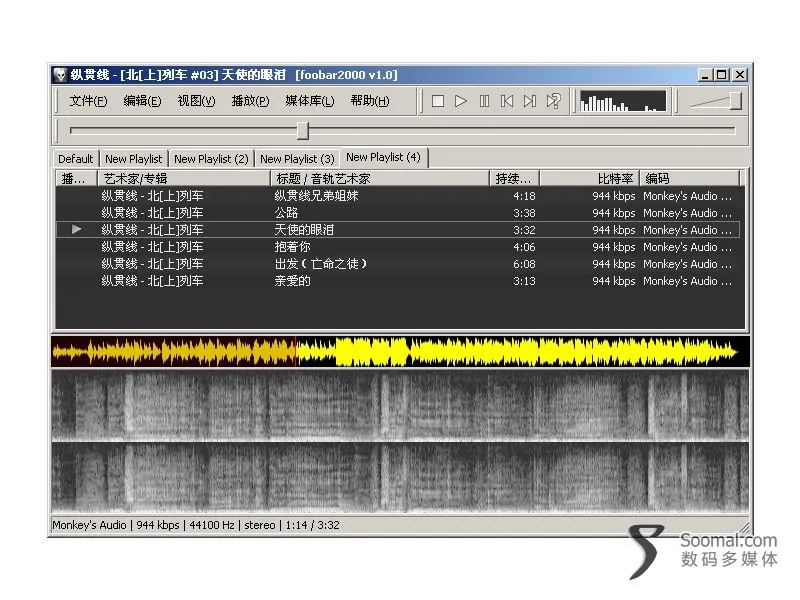The image size is (800, 600).
Task: Sort by 比特率 column header
Action: point(590,179)
